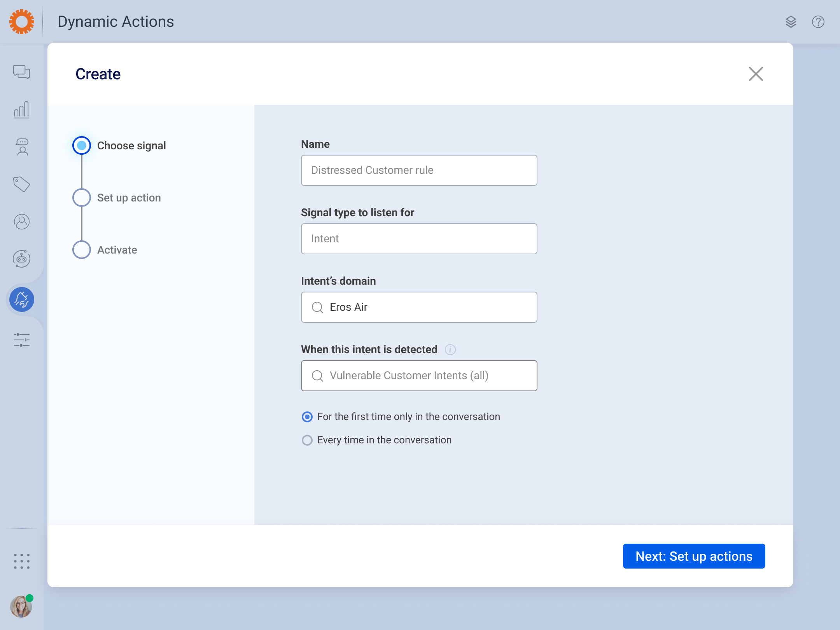This screenshot has width=840, height=630.
Task: Open the user profile circle sidebar icon
Action: (x=22, y=222)
